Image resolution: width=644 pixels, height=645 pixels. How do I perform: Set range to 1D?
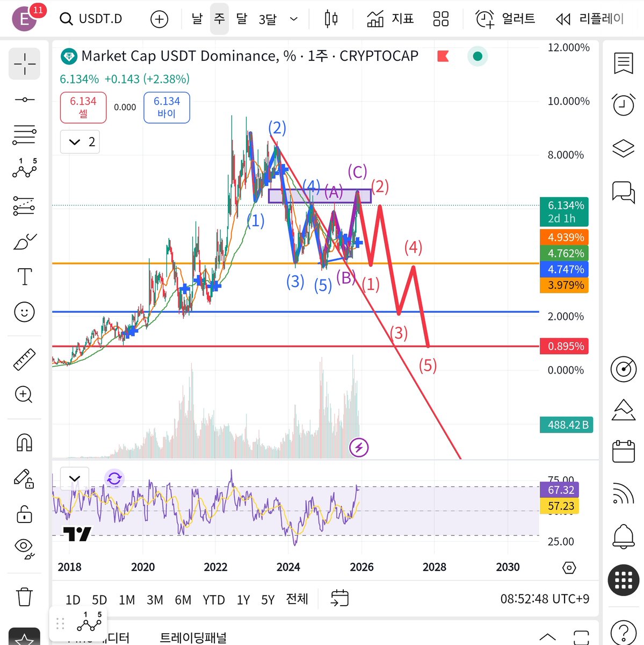73,599
